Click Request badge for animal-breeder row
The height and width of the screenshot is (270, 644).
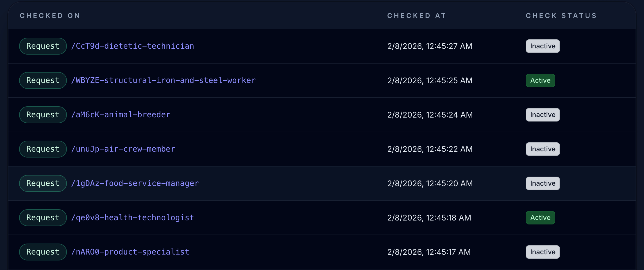(43, 115)
